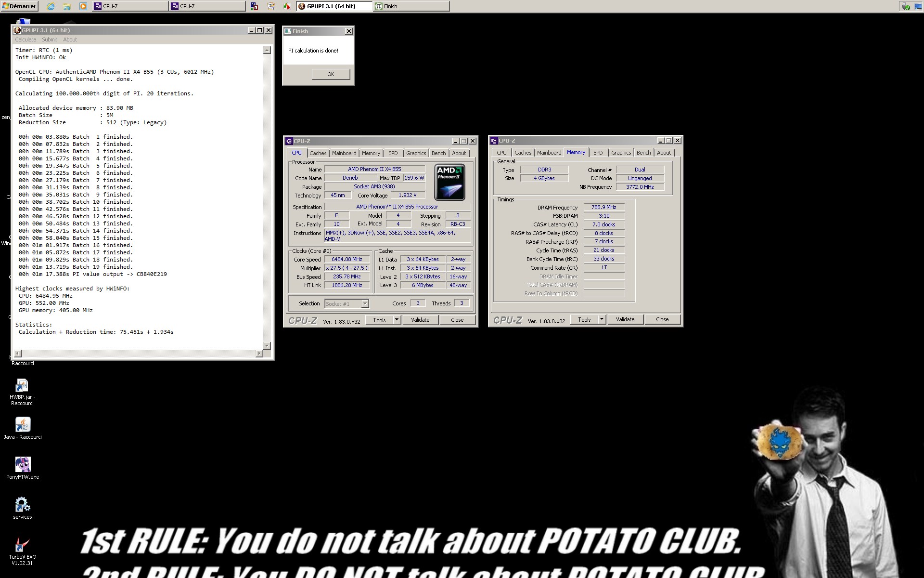Select the CPU tab in right CPU-Z
Screen dimensions: 924x578
coord(502,153)
